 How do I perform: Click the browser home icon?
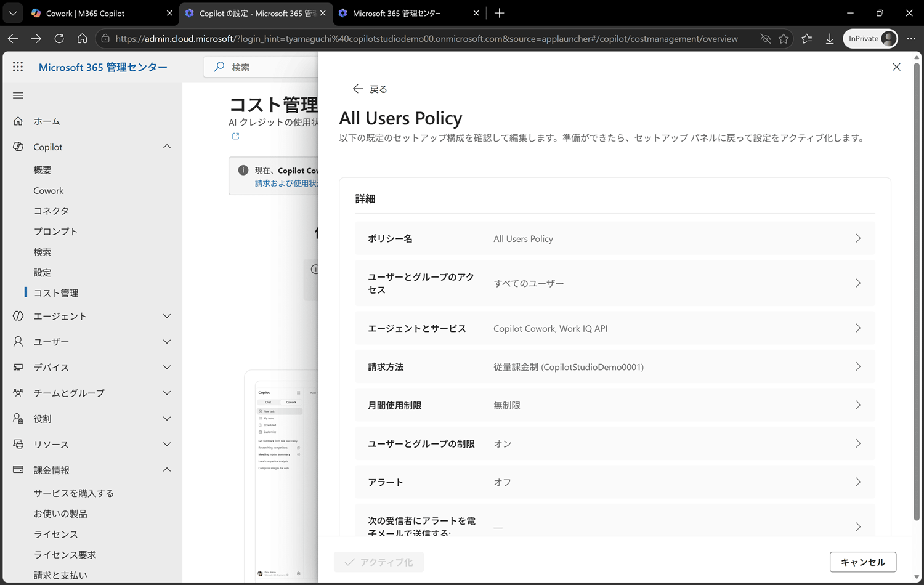point(82,39)
